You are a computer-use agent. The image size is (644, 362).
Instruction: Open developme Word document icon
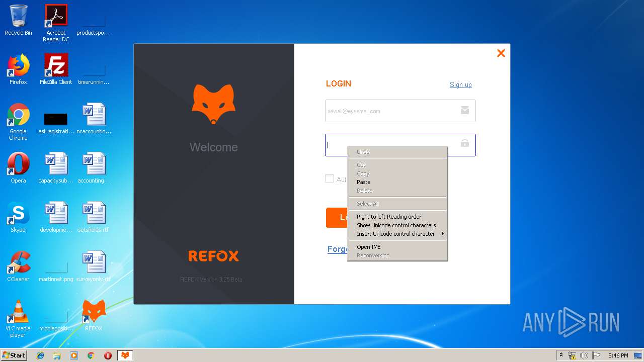coord(56,217)
